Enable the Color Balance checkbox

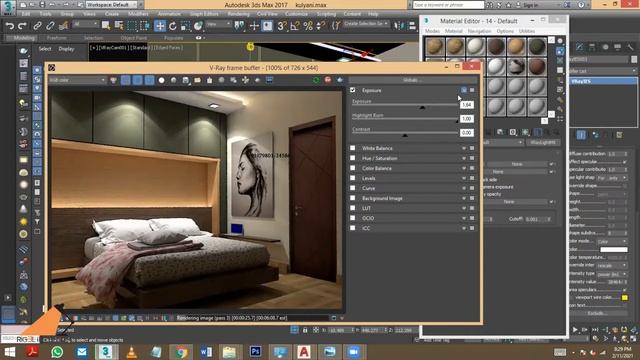pos(353,168)
